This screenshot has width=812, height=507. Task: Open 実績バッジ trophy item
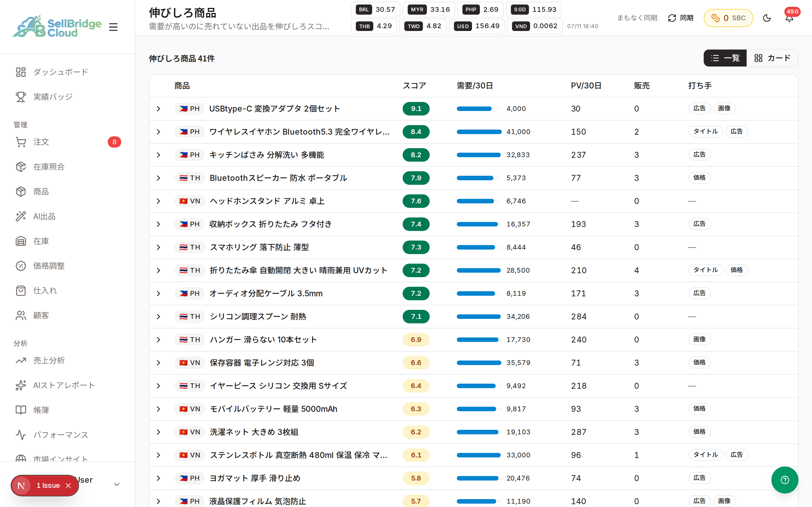[x=67, y=97]
